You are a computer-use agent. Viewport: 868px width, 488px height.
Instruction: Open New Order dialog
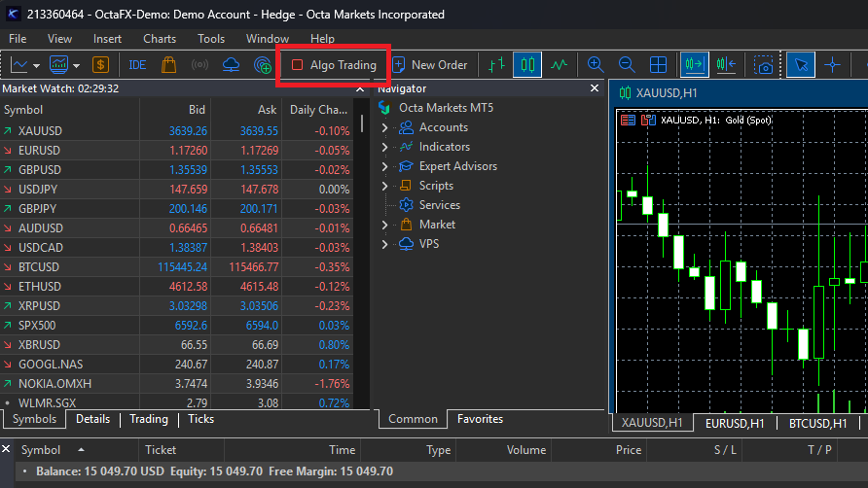tap(430, 65)
